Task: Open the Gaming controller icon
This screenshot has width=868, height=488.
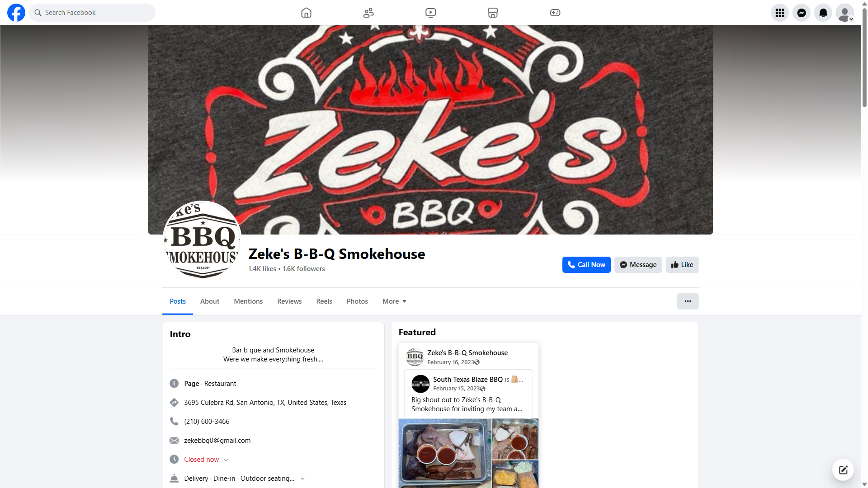Action: (x=555, y=13)
